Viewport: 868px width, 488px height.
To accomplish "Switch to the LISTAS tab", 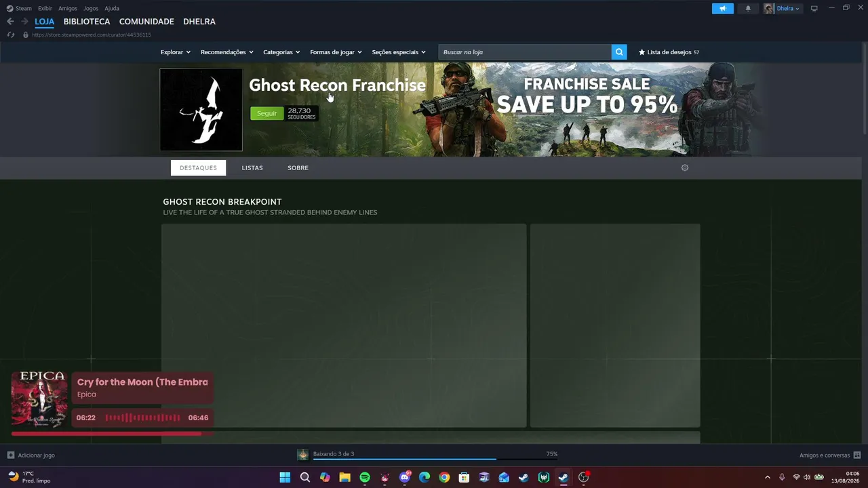I will 252,168.
